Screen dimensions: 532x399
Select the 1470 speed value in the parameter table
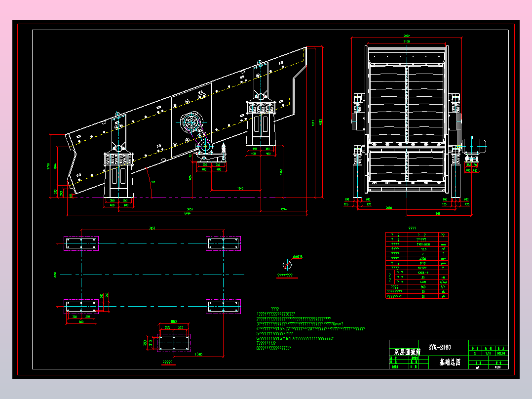coord(423,282)
